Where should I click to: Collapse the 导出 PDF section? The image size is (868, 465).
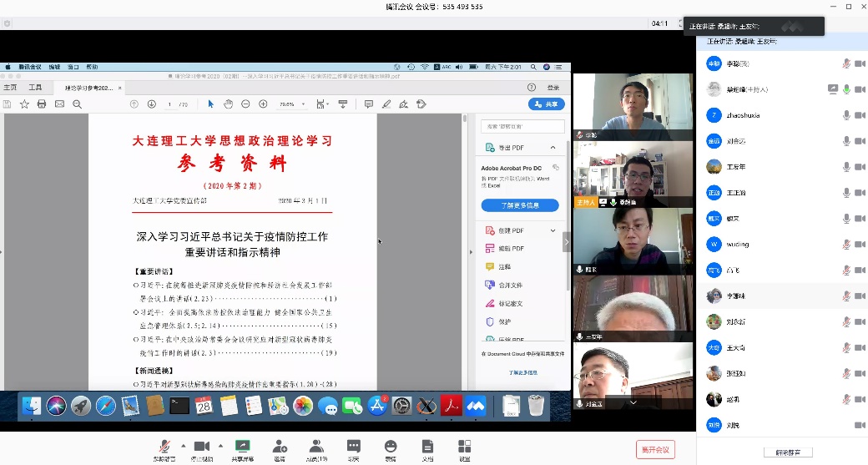pos(553,148)
